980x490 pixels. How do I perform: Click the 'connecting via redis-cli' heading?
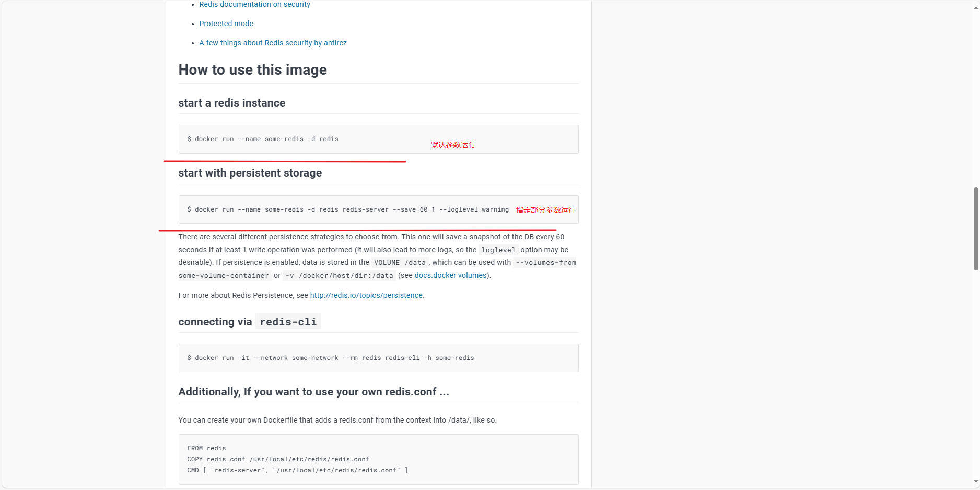coord(248,322)
